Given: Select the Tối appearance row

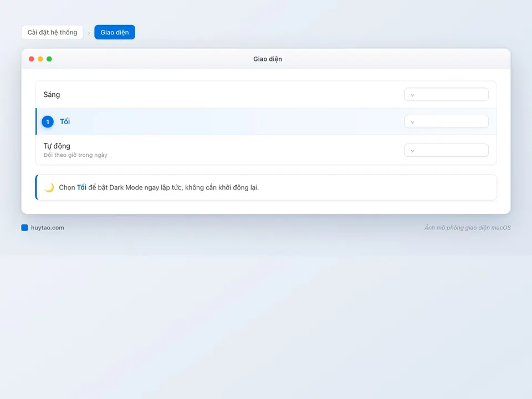Looking at the screenshot, I should [266, 121].
